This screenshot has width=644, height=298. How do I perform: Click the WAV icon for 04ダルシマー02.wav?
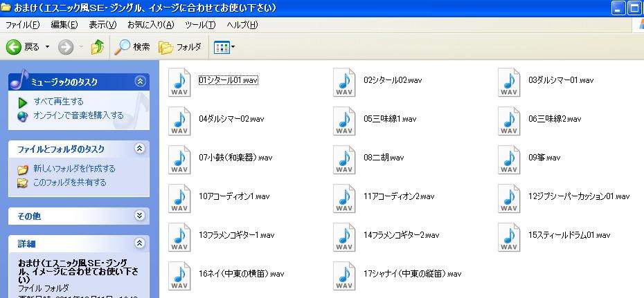point(179,121)
